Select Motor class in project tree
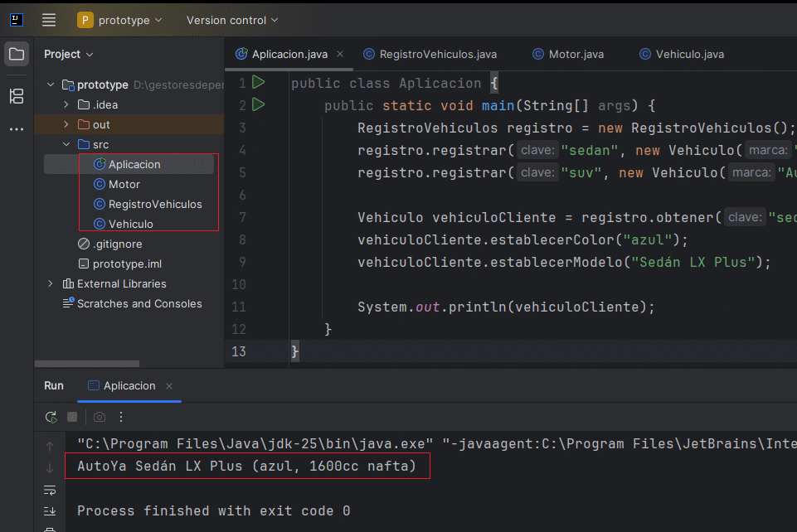Viewport: 797px width, 532px height. pos(124,184)
